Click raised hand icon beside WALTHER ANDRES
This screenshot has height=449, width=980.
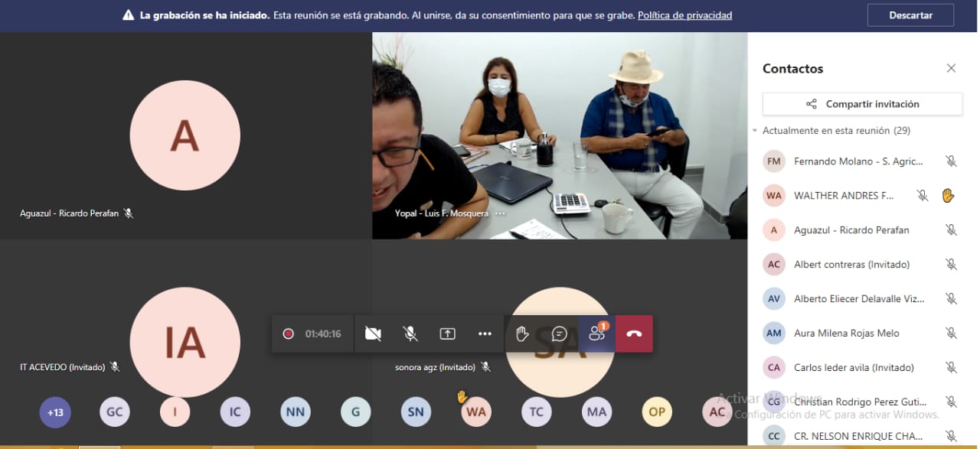coord(948,196)
